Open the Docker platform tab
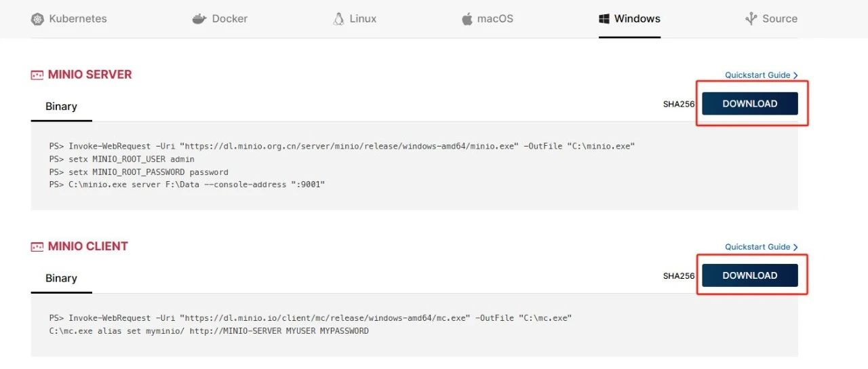 (x=229, y=19)
